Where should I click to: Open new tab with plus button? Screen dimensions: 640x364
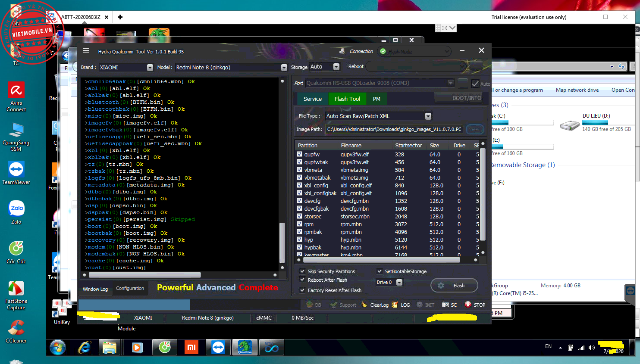tap(120, 17)
